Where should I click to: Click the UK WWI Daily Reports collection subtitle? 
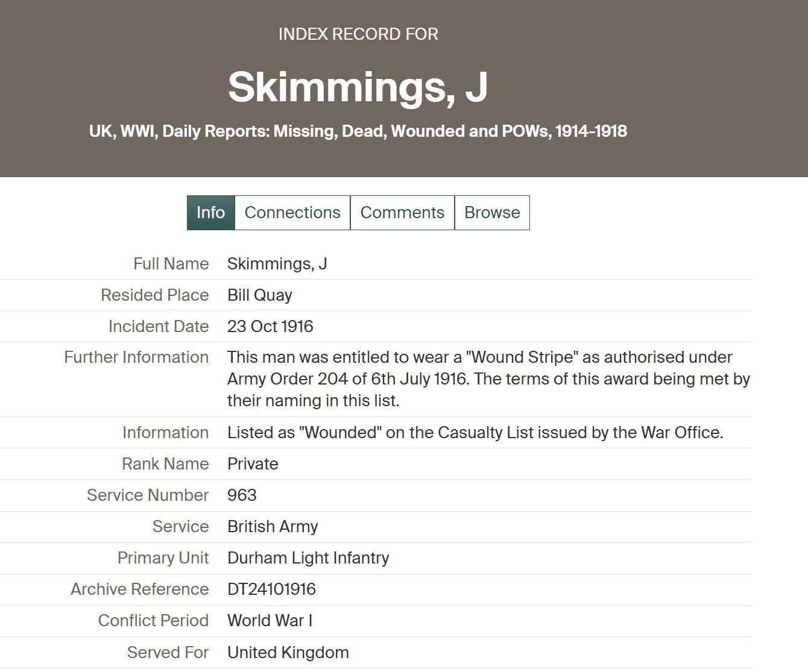(x=358, y=131)
